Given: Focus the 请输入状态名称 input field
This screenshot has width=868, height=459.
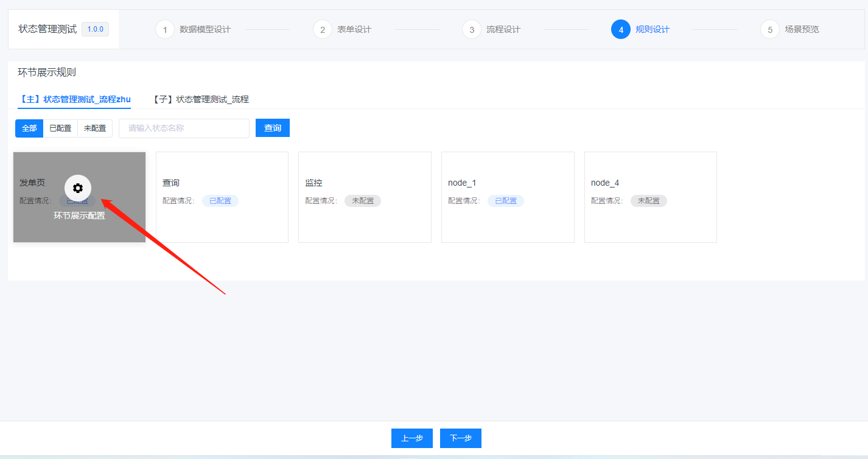Looking at the screenshot, I should 184,128.
